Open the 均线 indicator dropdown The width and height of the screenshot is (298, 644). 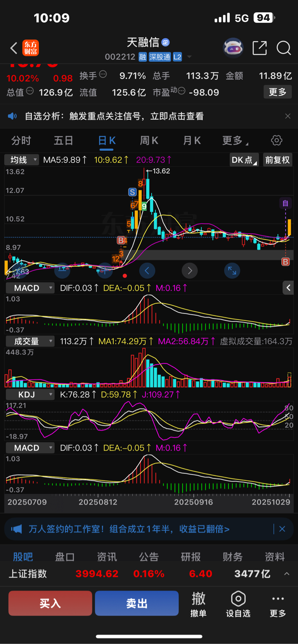coord(22,160)
